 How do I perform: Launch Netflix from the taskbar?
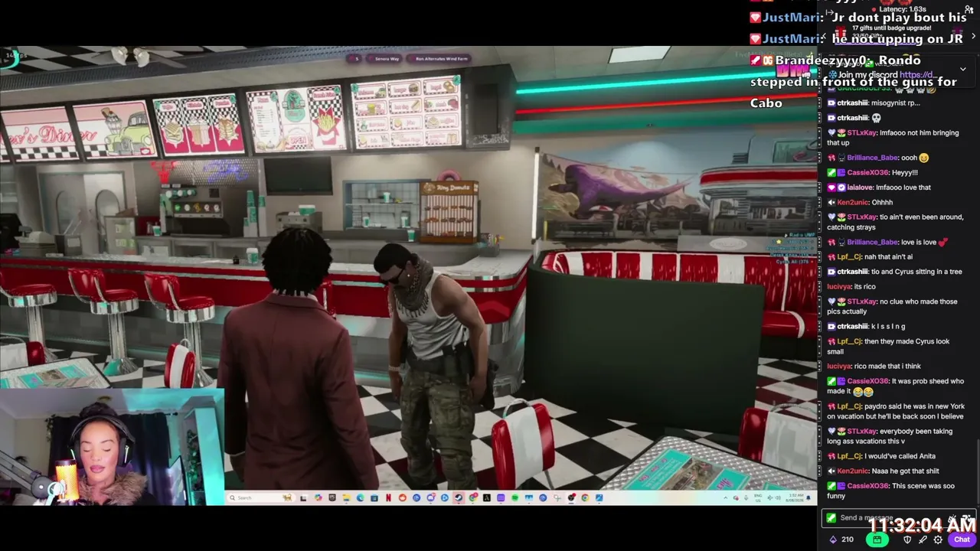point(388,498)
